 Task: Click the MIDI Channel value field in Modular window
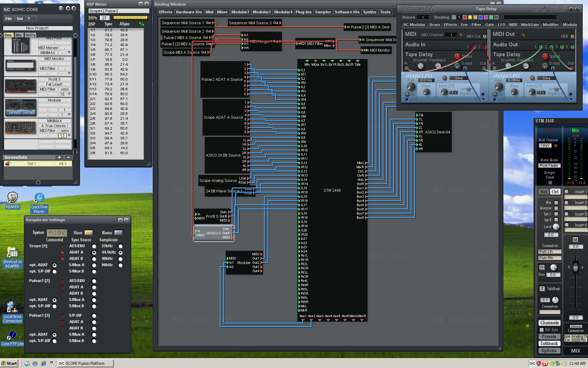(451, 35)
